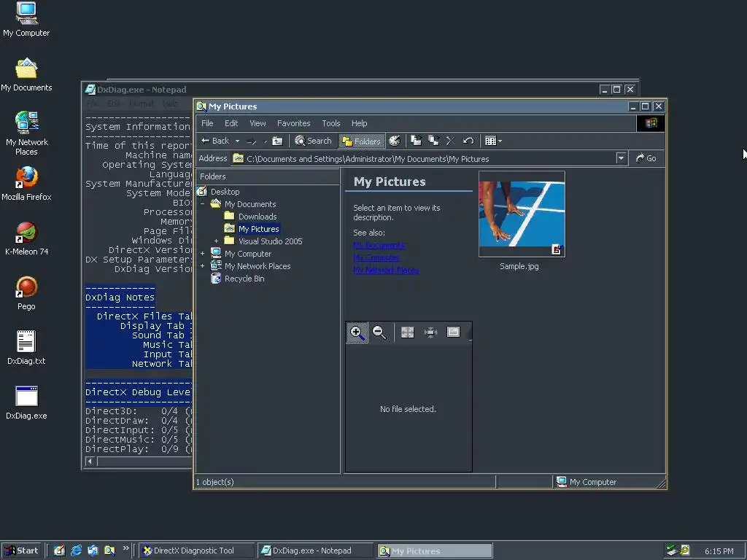Click the Best Fit preview icon

[430, 332]
